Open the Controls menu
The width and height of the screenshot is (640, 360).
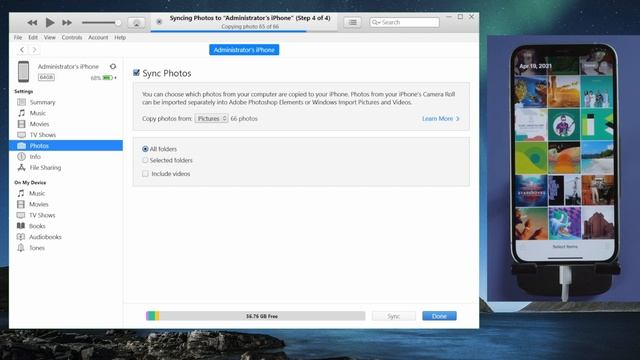pyautogui.click(x=72, y=37)
